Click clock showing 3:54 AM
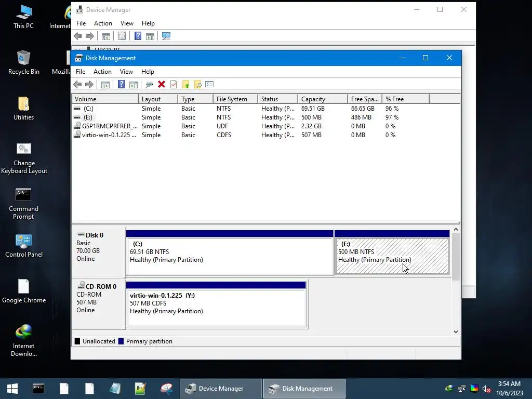Screen dimensions: 532x399 [509, 389]
